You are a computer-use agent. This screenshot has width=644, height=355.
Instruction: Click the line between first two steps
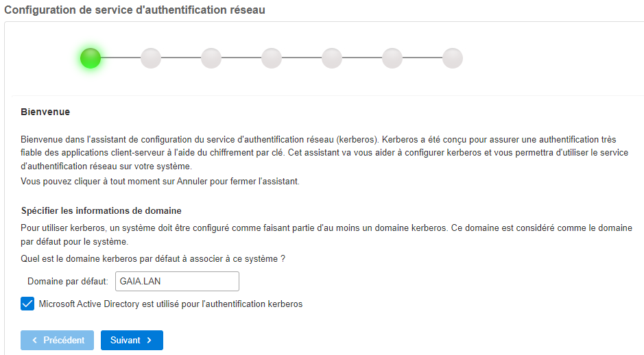tap(121, 58)
